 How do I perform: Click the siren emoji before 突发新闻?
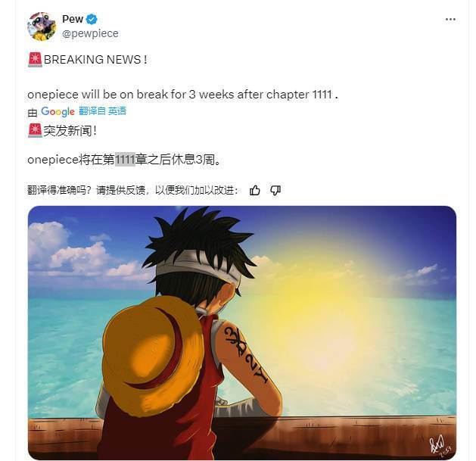point(35,131)
